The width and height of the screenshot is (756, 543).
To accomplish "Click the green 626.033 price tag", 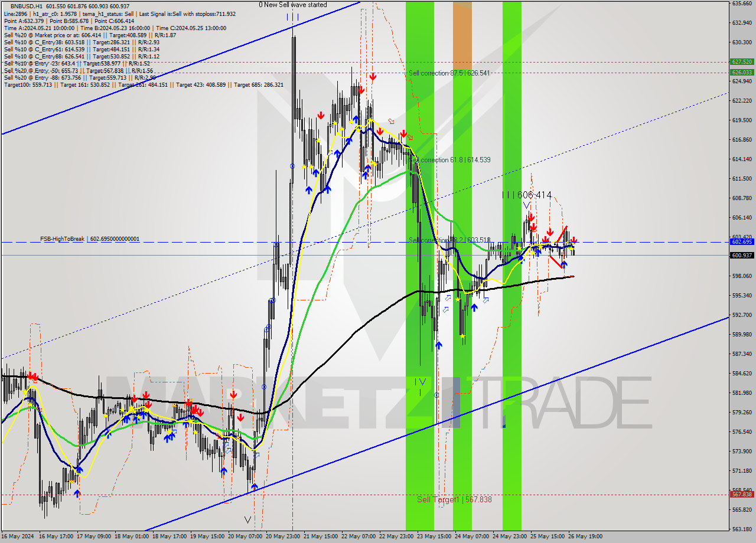I will click(x=742, y=72).
